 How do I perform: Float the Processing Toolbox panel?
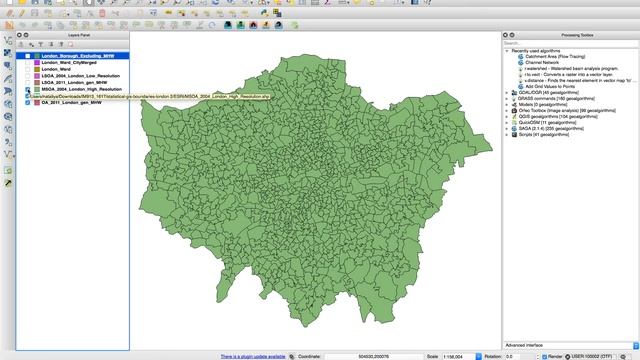tap(512, 35)
